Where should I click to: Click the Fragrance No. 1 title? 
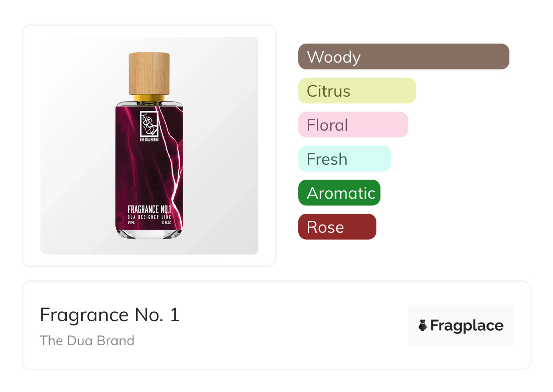tap(109, 315)
